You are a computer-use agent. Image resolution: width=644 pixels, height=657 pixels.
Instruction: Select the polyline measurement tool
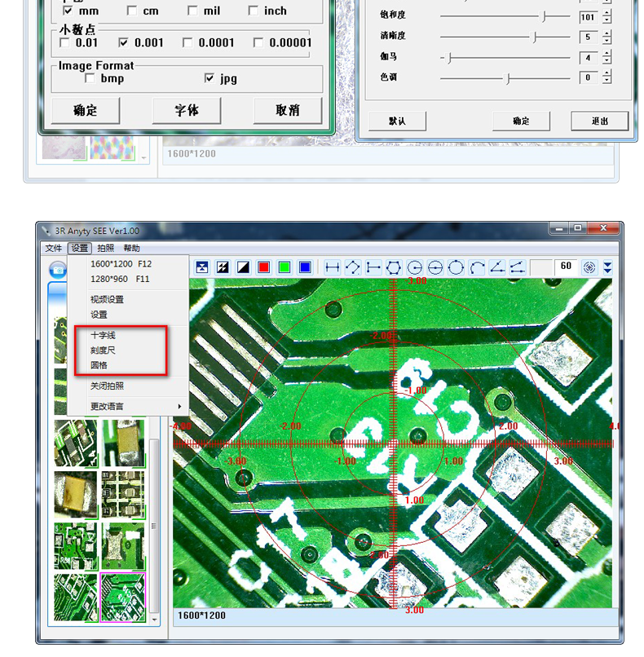coord(353,267)
